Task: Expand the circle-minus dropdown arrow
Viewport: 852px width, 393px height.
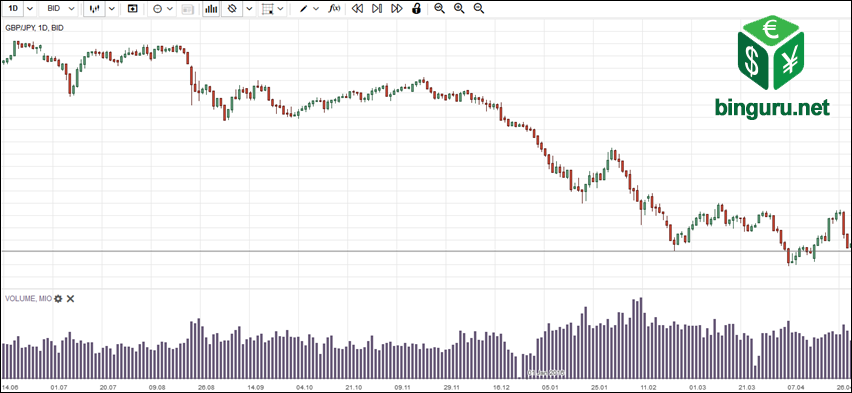Action: pyautogui.click(x=170, y=9)
